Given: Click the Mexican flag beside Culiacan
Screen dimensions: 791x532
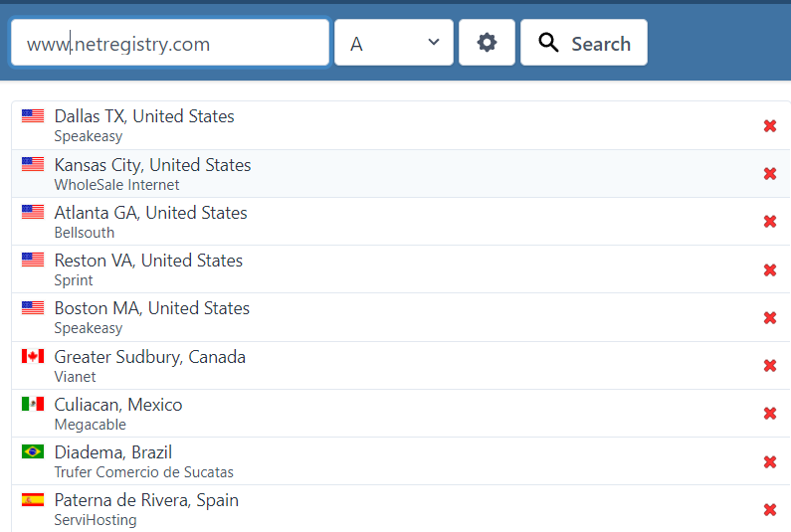Looking at the screenshot, I should tap(33, 404).
